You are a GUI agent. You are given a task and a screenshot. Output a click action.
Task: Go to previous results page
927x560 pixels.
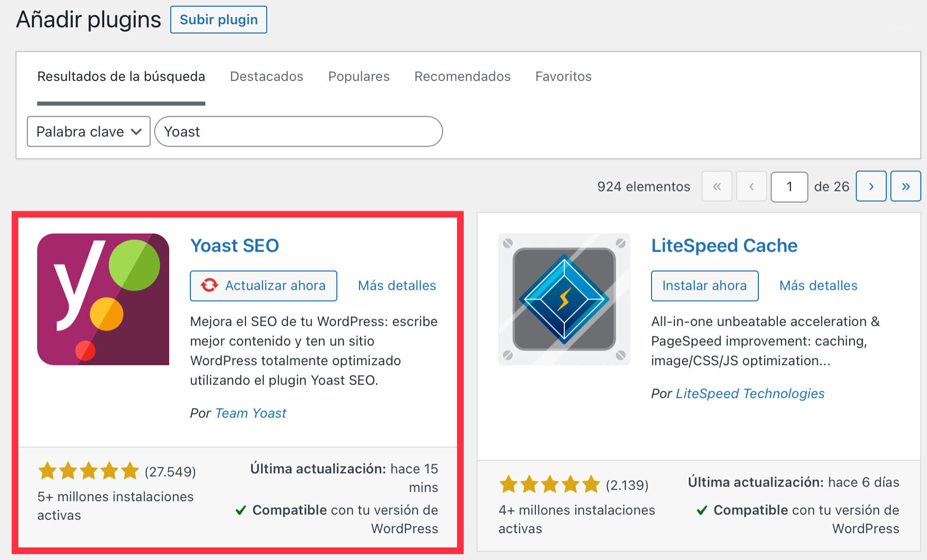[x=752, y=187]
